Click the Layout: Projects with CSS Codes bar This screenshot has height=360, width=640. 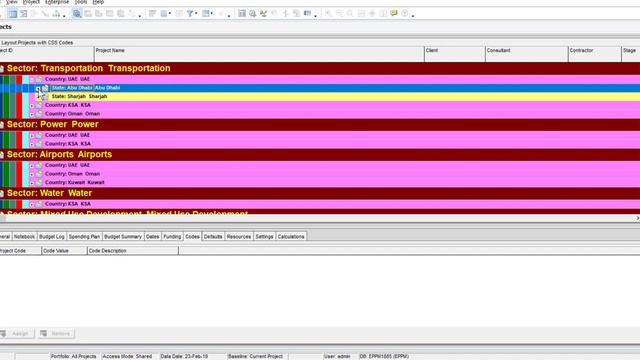click(320, 42)
